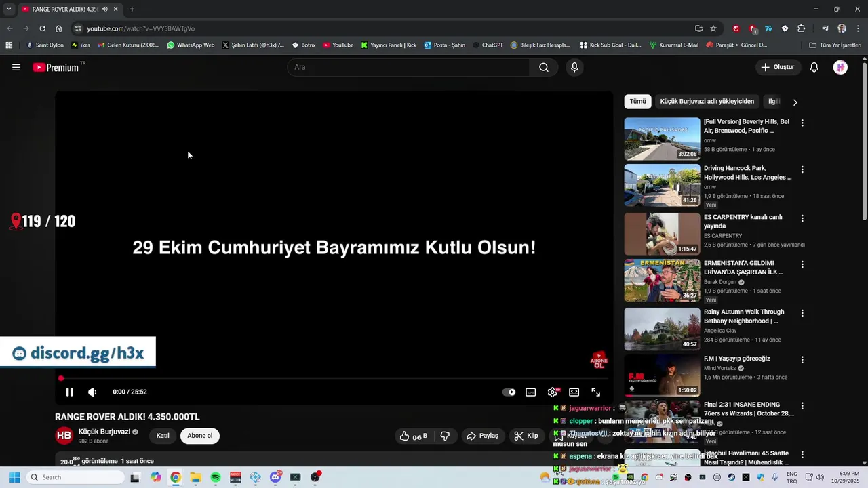Screen dimensions: 868x488
Task: Click the YouTube address bar URL
Action: click(141, 28)
